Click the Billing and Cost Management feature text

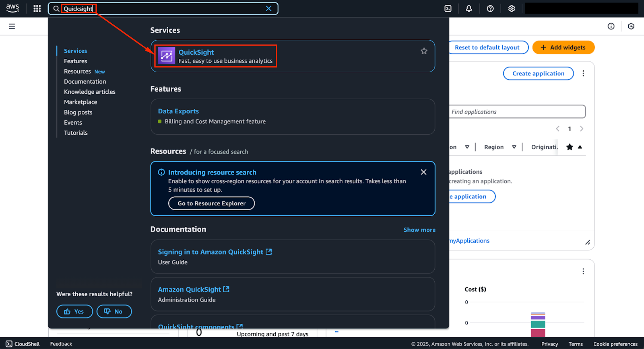[215, 121]
